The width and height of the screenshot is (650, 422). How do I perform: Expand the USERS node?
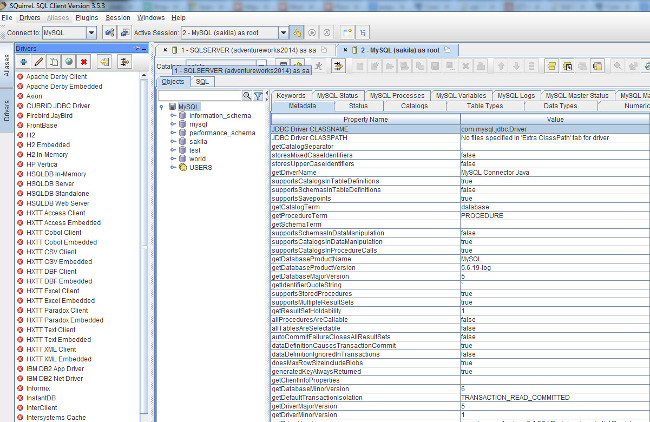point(173,167)
